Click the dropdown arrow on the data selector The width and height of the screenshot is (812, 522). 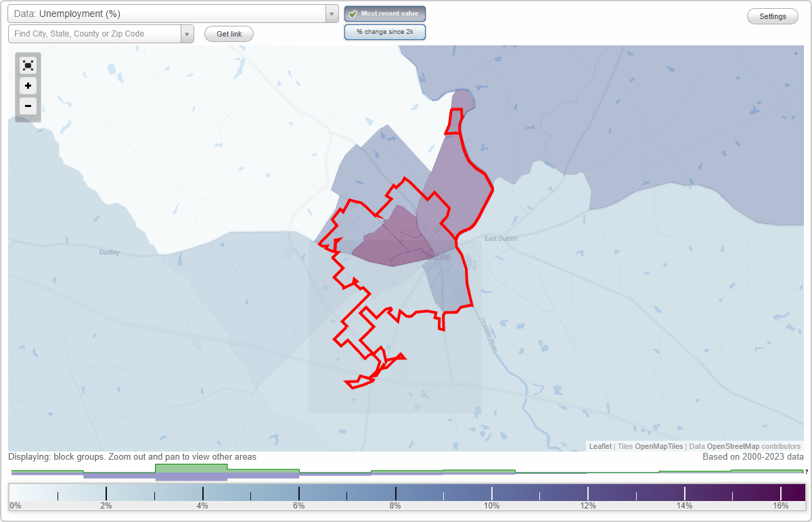[x=331, y=13]
